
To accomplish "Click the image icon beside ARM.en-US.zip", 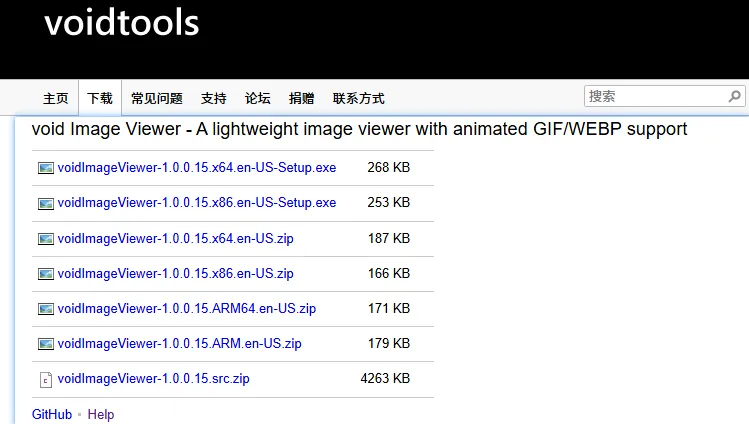I will 46,344.
